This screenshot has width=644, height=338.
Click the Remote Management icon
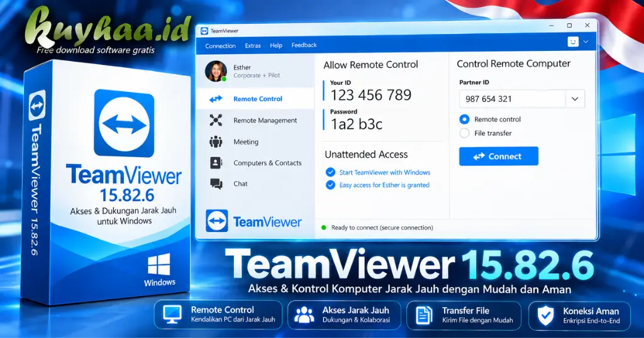(216, 120)
